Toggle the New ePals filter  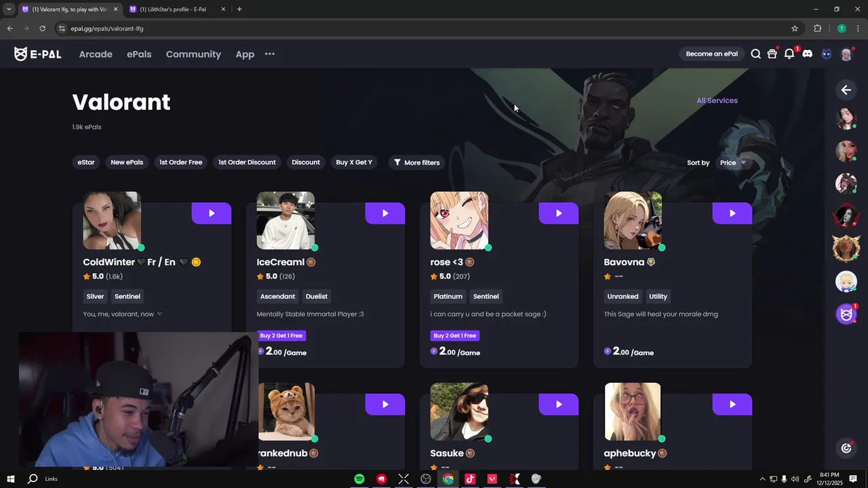(127, 163)
